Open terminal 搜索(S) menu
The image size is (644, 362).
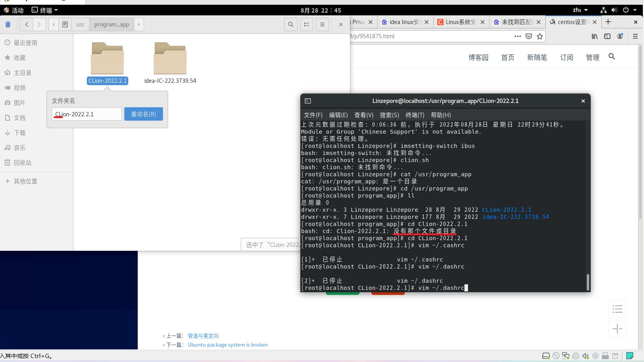pyautogui.click(x=389, y=115)
